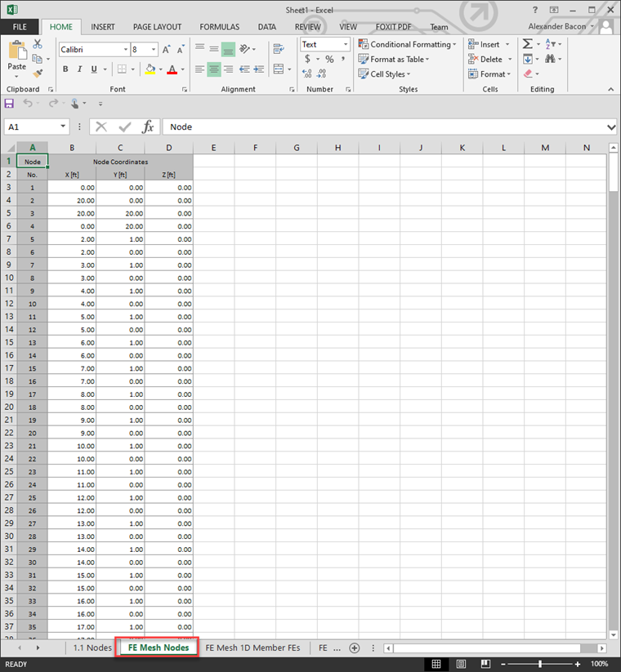Apply Accounting dollar format
The image size is (621, 672).
point(307,59)
